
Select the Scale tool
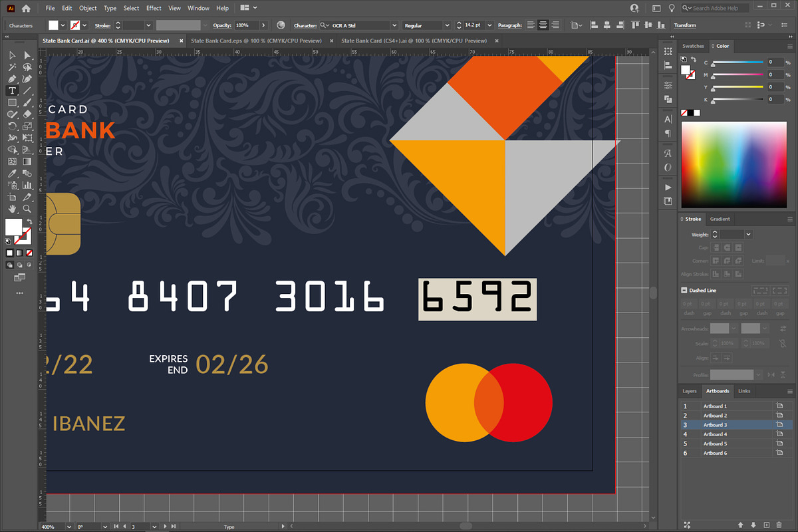[x=27, y=126]
